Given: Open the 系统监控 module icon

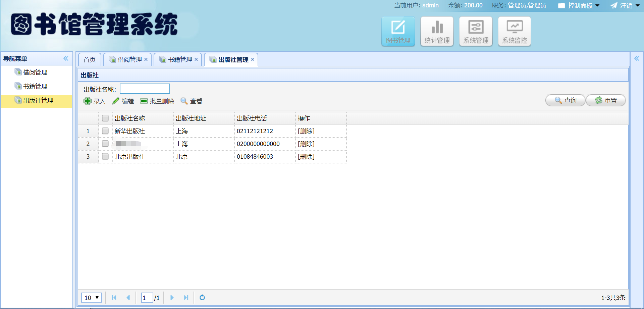Looking at the screenshot, I should click(515, 31).
